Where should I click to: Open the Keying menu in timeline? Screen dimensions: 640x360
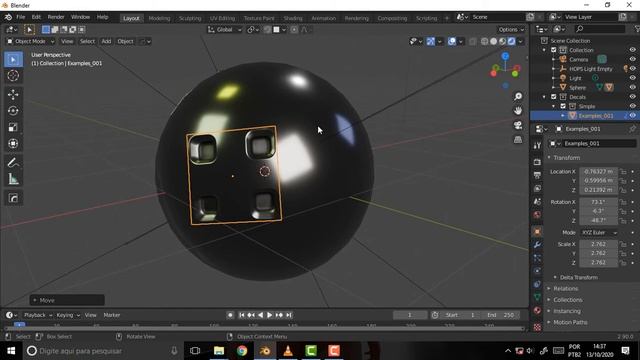tap(67, 315)
